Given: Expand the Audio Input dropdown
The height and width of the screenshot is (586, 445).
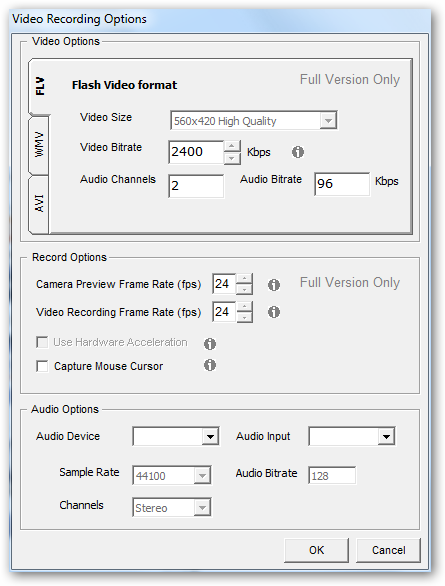Looking at the screenshot, I should tap(352, 436).
